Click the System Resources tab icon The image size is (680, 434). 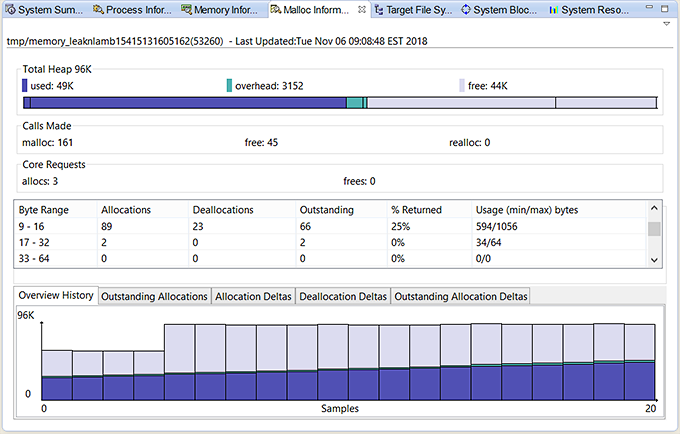553,10
